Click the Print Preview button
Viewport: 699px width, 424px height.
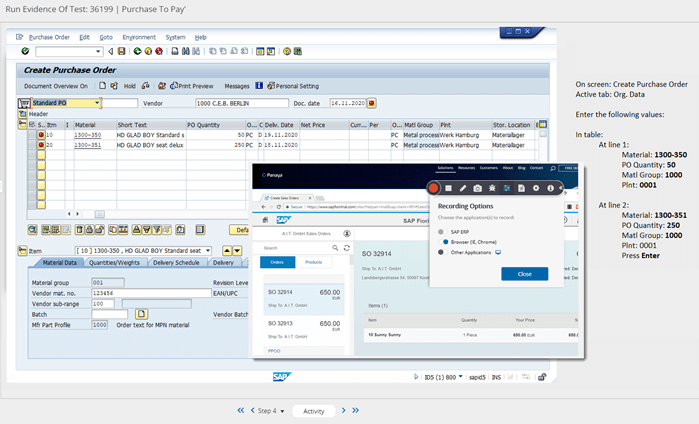192,86
